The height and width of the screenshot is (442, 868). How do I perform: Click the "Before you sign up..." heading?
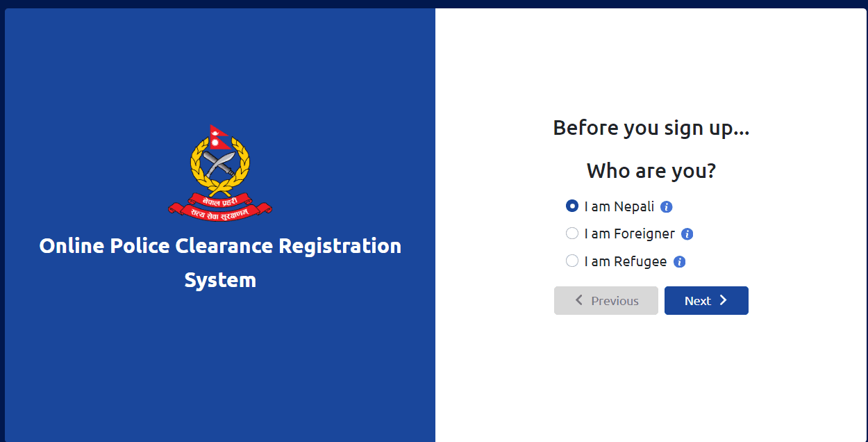click(651, 128)
